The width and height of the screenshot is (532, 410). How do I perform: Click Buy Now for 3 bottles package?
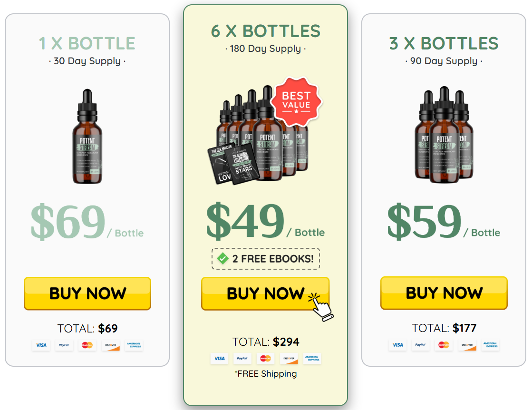444,293
